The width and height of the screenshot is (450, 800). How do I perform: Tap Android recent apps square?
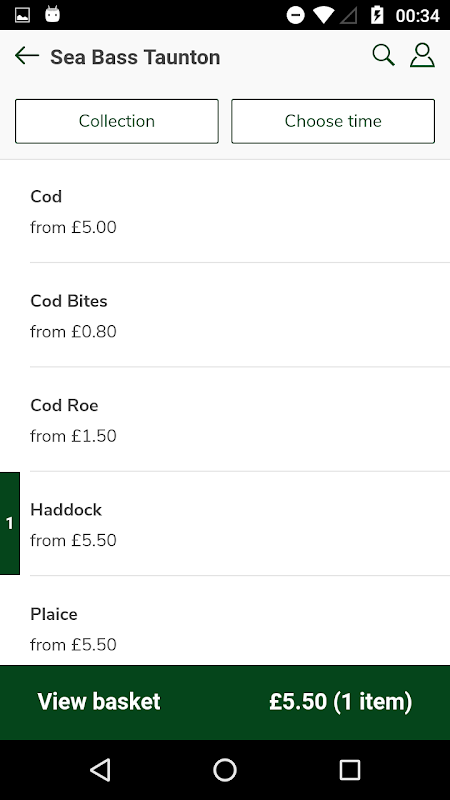(x=349, y=769)
